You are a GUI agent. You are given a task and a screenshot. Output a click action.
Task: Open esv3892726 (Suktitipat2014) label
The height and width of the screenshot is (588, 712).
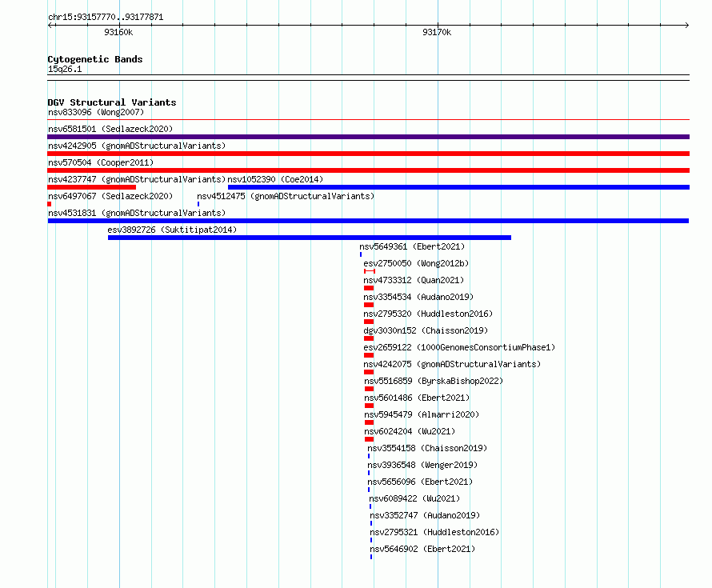coord(172,230)
